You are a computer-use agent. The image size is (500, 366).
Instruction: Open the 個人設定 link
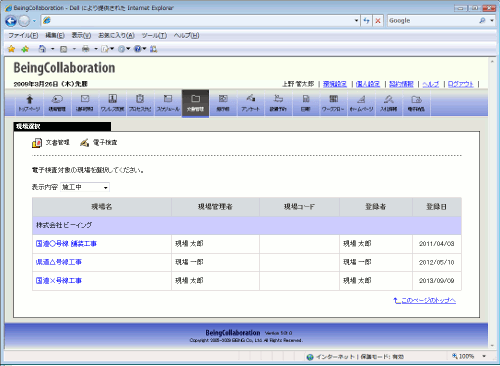[x=368, y=84]
